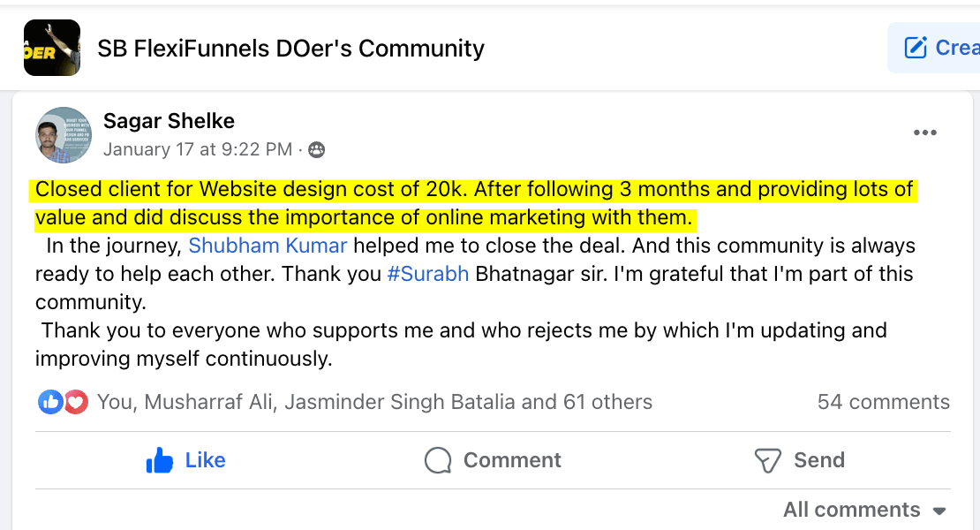Image resolution: width=980 pixels, height=530 pixels.
Task: Click the group audience icon beside the timestamp
Action: pos(316,150)
